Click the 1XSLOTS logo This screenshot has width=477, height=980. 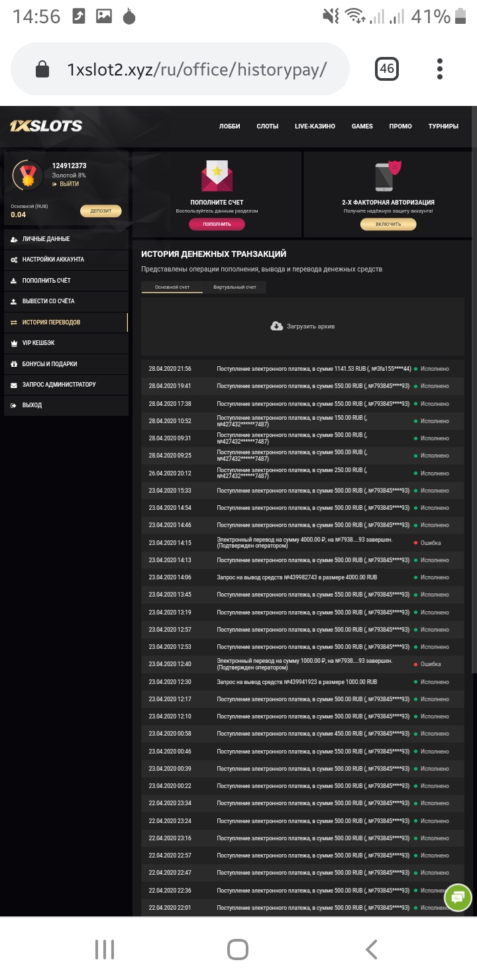[x=46, y=126]
